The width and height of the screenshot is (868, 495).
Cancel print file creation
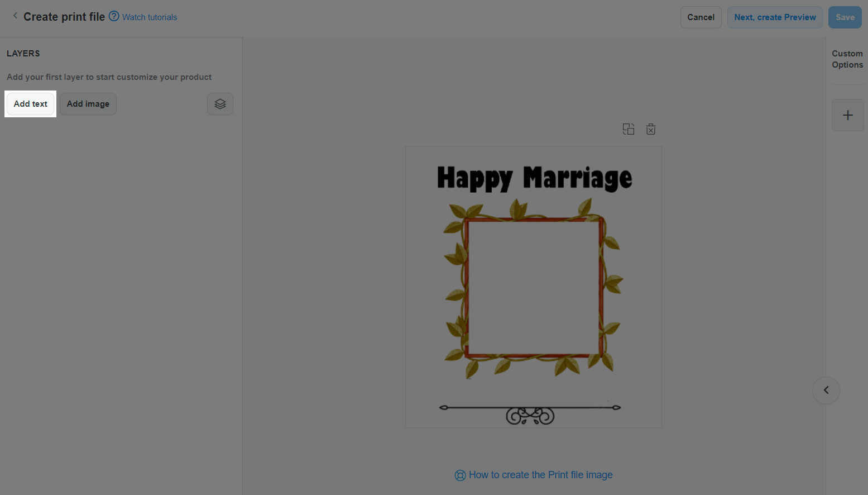701,17
